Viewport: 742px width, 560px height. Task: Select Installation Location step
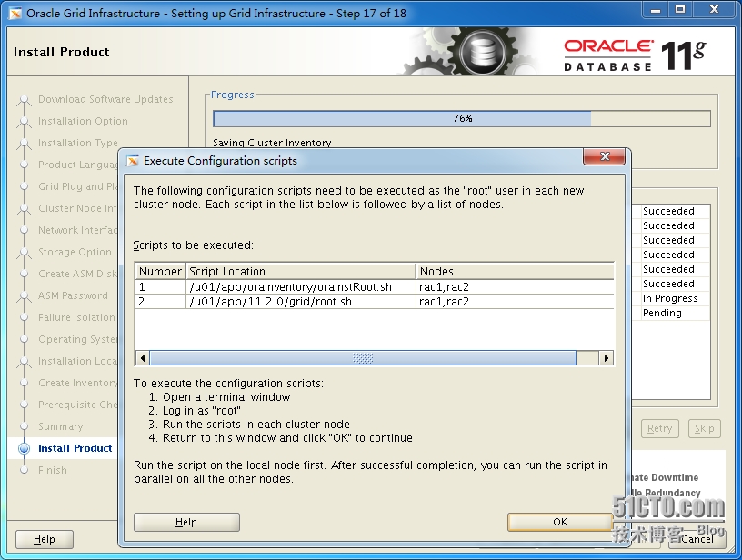click(x=77, y=361)
